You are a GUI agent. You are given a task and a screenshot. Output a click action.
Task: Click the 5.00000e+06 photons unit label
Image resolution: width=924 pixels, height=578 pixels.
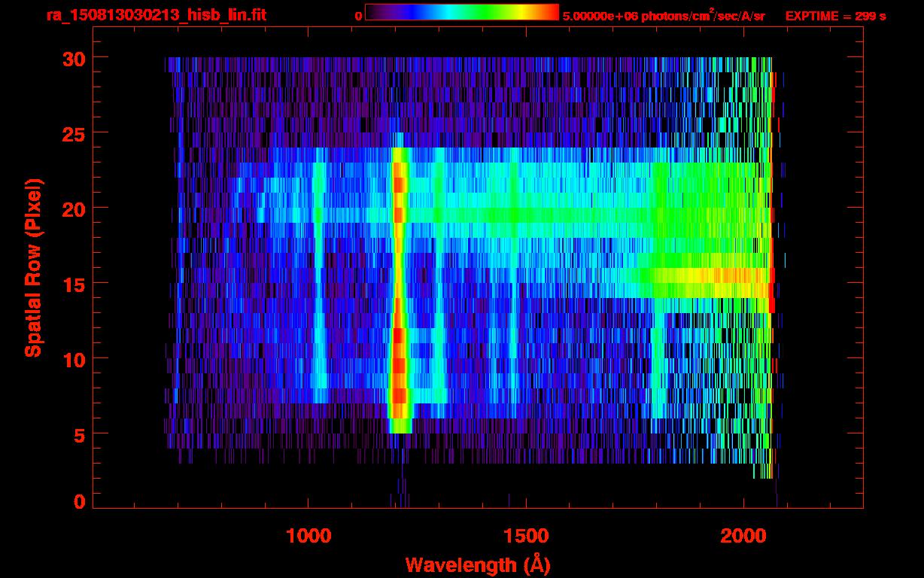[664, 15]
